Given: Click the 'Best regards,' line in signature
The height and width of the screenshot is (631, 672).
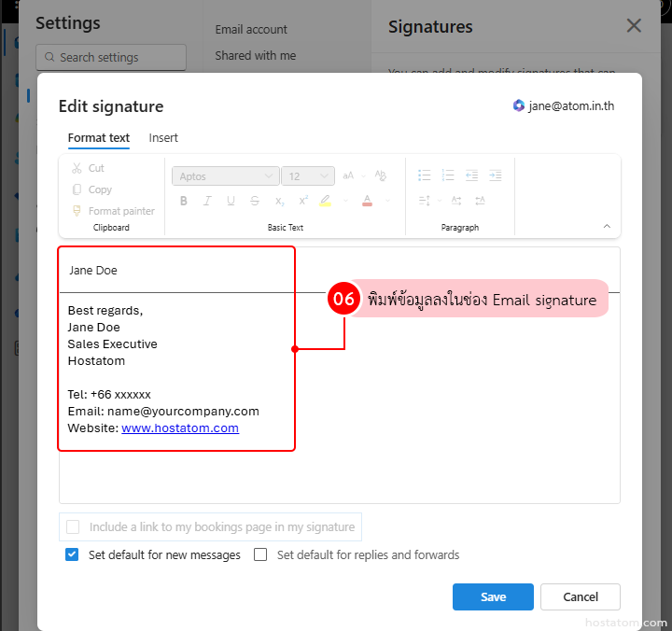Looking at the screenshot, I should (x=105, y=310).
